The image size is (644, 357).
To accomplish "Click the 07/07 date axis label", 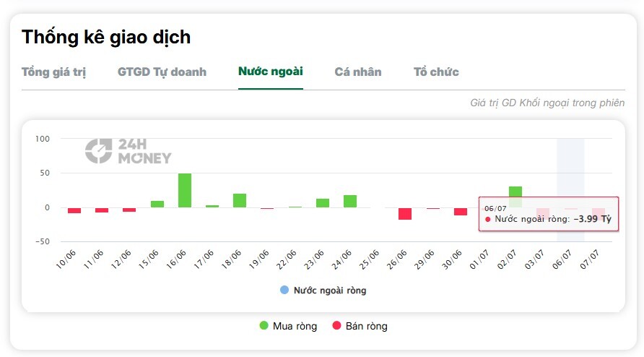I will pyautogui.click(x=589, y=259).
